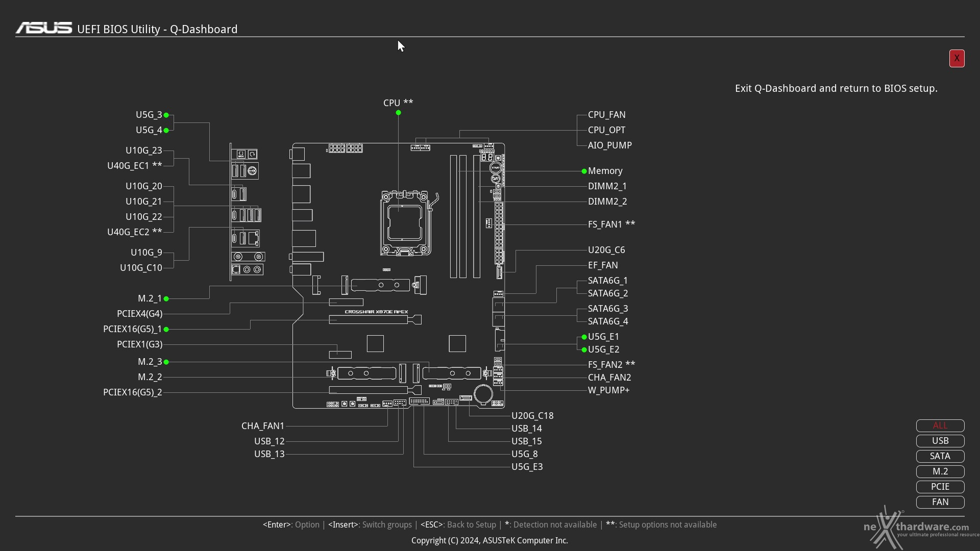
Task: Open the M.2_2 slot entry
Action: [150, 377]
